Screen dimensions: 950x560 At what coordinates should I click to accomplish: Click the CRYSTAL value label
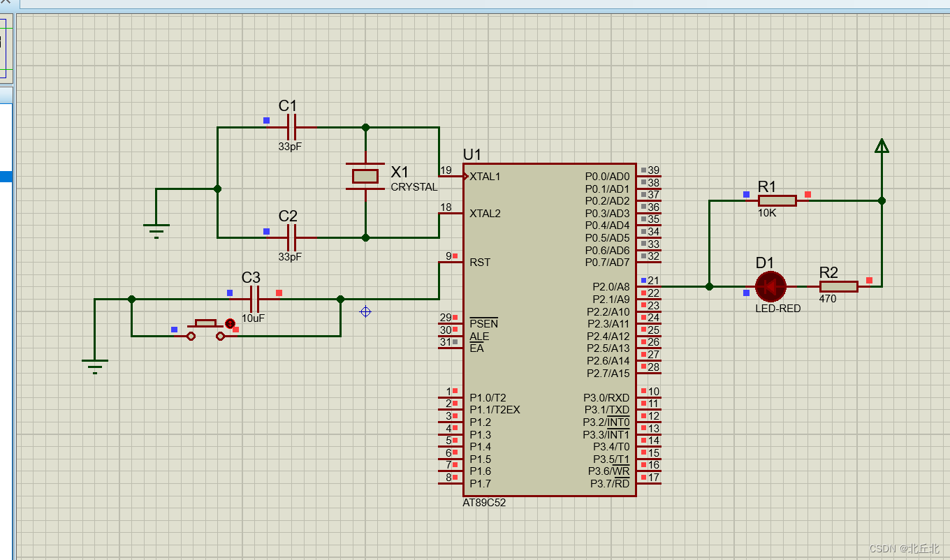pyautogui.click(x=414, y=187)
